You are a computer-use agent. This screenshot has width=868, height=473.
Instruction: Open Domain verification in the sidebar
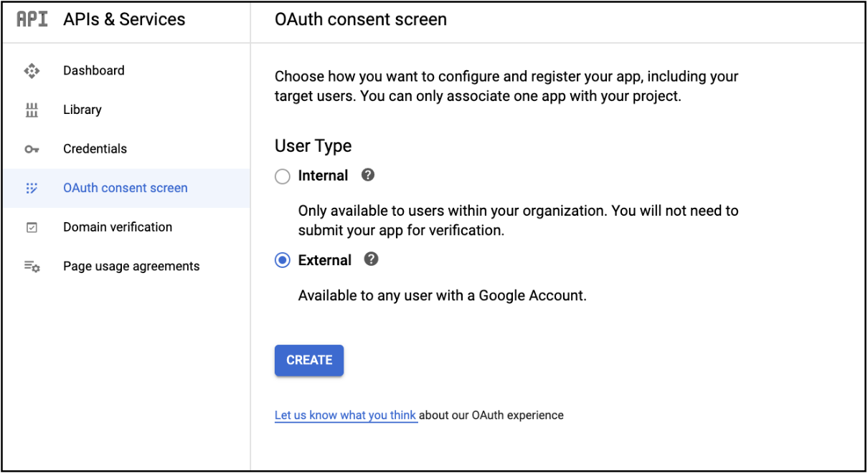click(x=126, y=227)
